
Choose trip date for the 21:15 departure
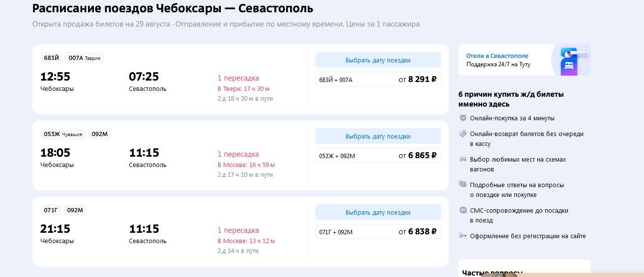pyautogui.click(x=378, y=212)
